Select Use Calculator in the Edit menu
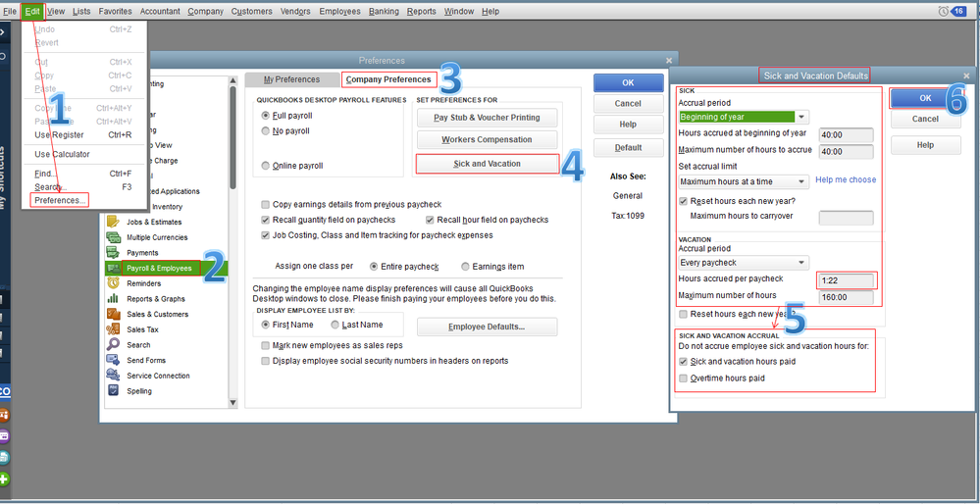 click(x=62, y=154)
